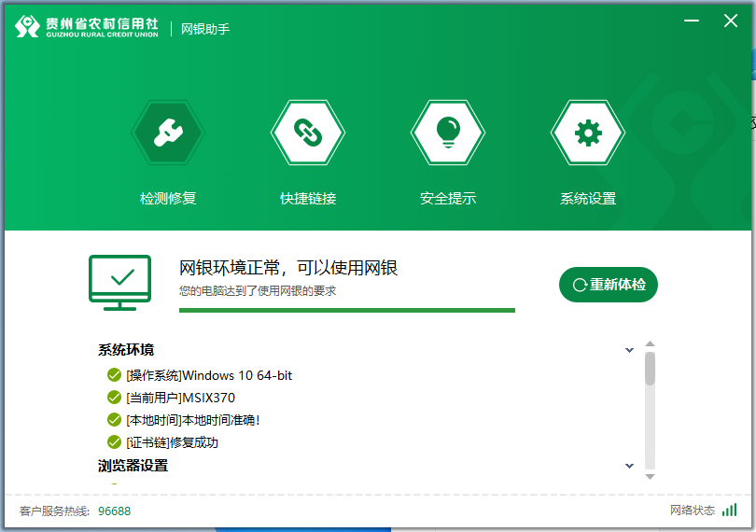Screen dimensions: 756x532
Task: Switch to the 系统设置 text label
Action: tap(588, 199)
